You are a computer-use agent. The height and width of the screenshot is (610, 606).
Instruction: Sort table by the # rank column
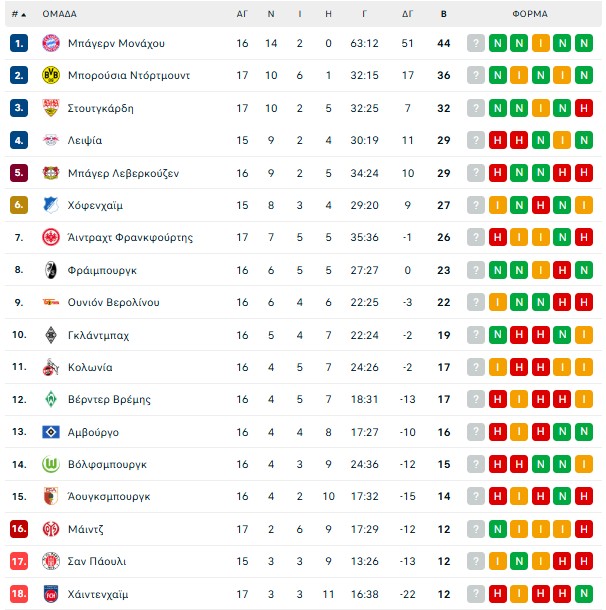coord(19,14)
